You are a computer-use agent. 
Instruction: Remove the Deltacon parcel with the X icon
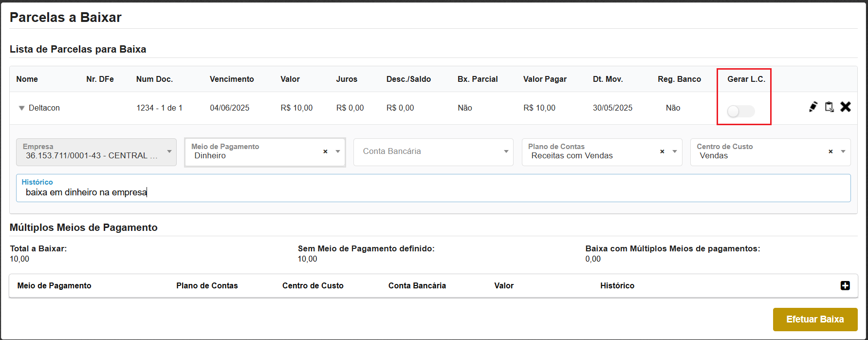click(x=846, y=107)
